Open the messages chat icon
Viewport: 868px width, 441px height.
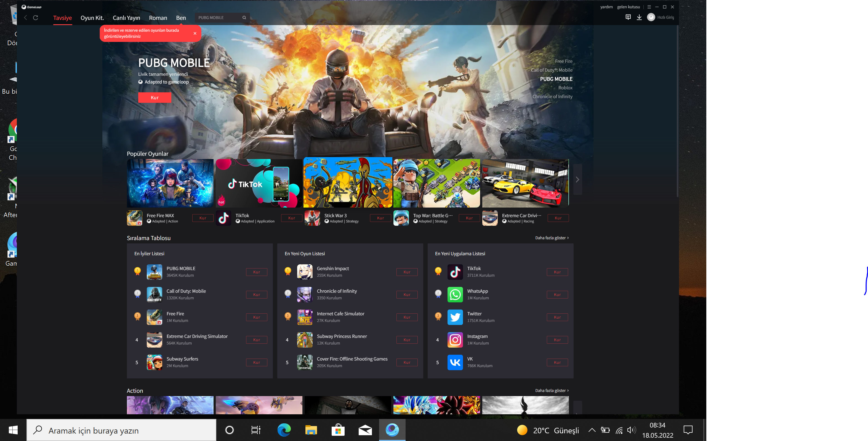(x=628, y=17)
